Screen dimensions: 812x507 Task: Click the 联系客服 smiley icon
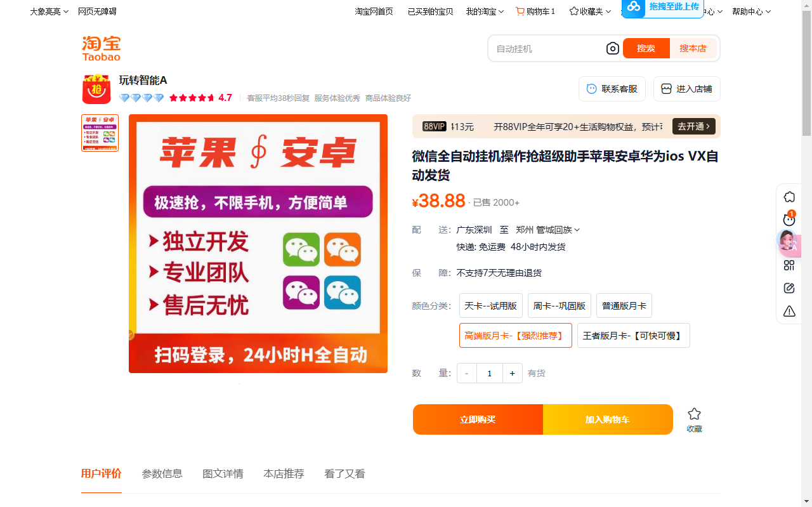(x=592, y=89)
